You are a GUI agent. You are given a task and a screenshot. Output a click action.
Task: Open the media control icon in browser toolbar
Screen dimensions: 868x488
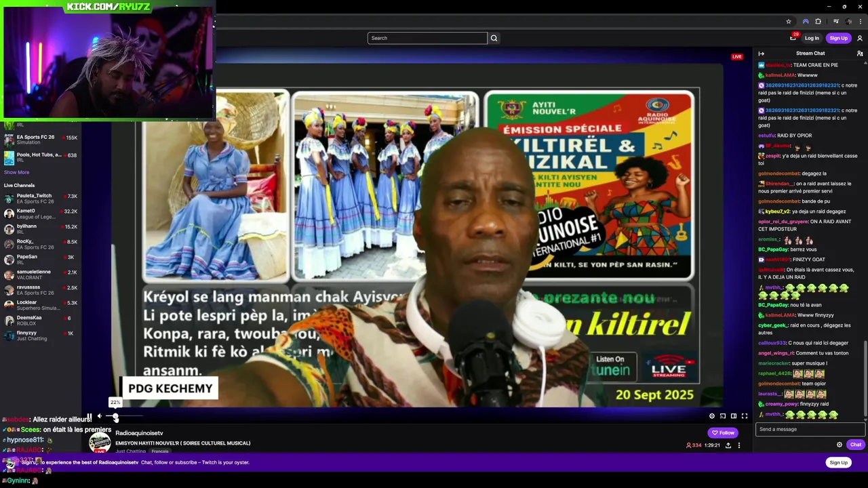point(836,22)
